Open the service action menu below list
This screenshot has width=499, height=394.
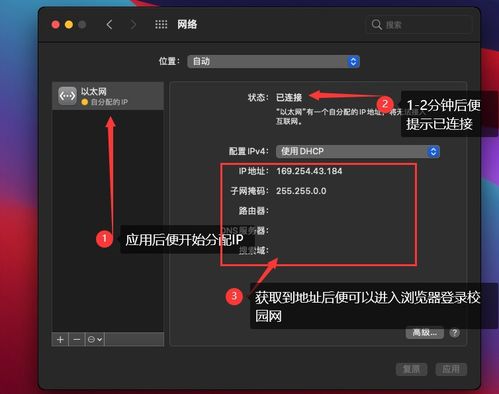coord(95,339)
